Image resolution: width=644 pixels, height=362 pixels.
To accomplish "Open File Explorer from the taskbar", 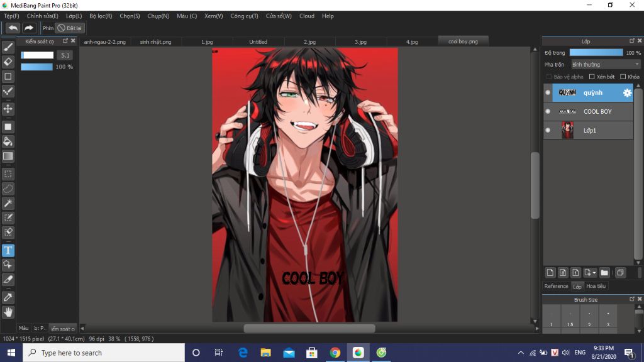I will (x=266, y=353).
